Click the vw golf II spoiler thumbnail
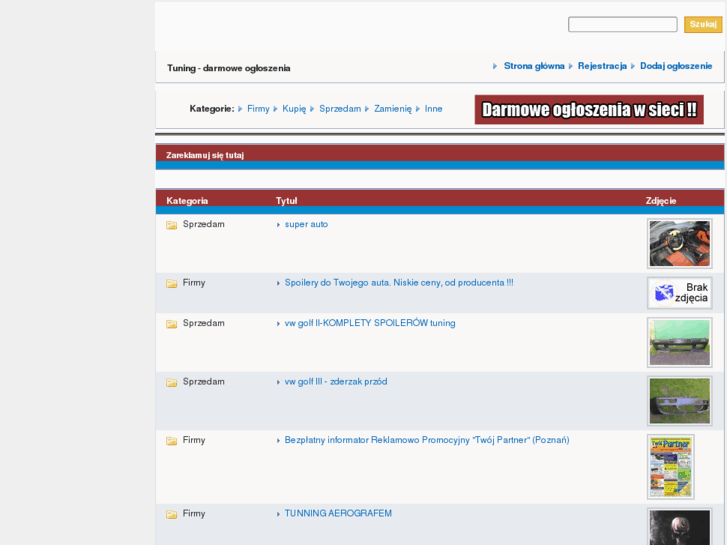The image size is (727, 545). click(680, 343)
